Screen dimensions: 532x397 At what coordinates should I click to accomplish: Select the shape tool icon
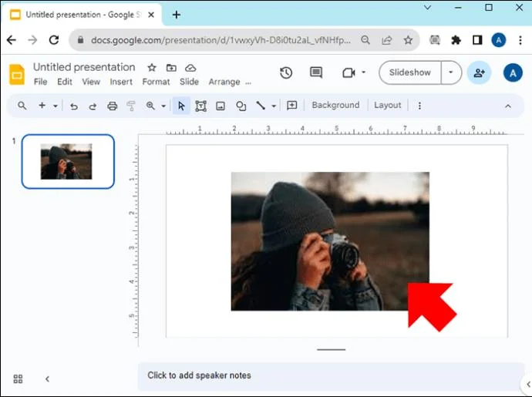point(241,106)
